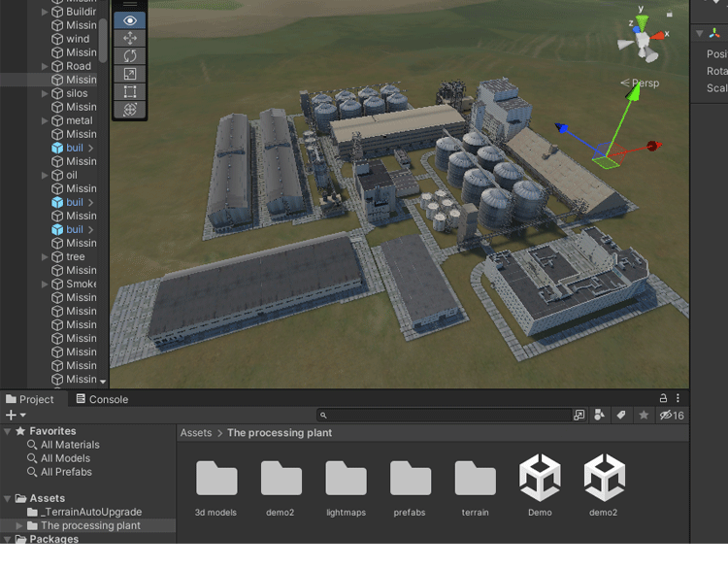Click the red X axis gizmo cone

point(661,36)
